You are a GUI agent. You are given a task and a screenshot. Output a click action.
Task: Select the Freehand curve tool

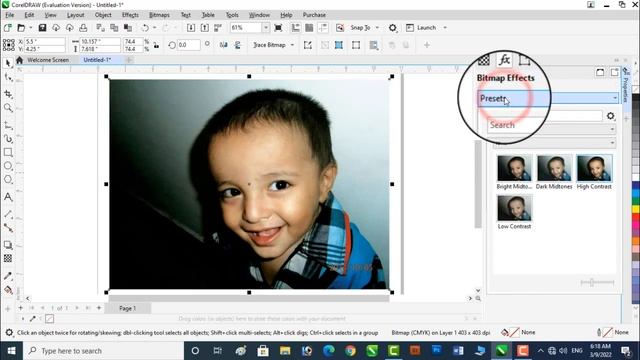coord(8,125)
